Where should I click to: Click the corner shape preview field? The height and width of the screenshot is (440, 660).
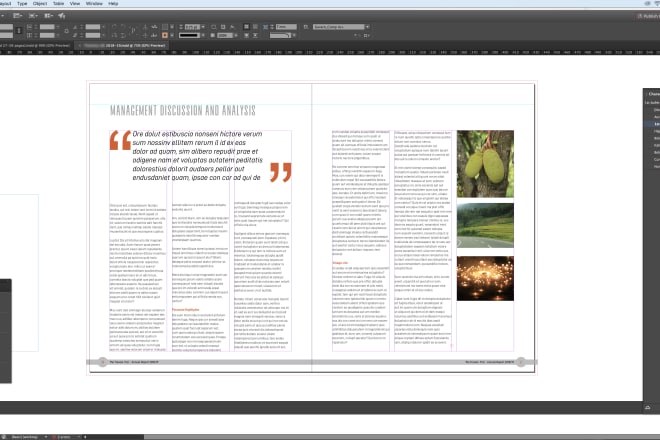280,35
